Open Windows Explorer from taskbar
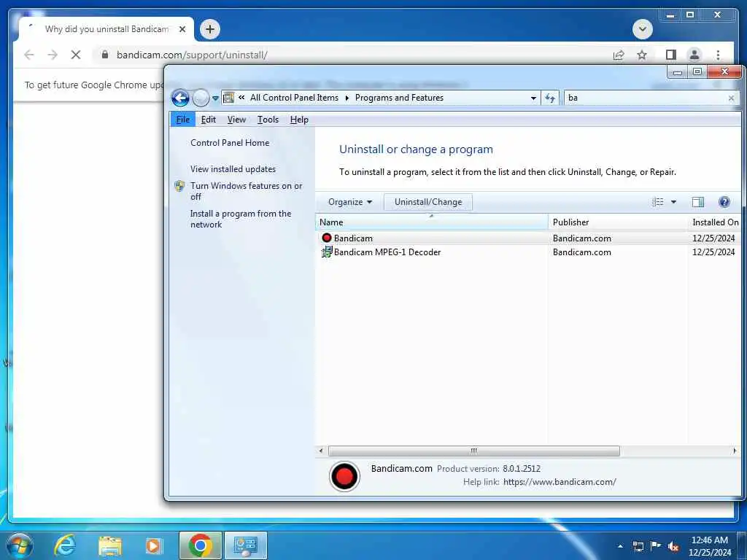 [110, 546]
